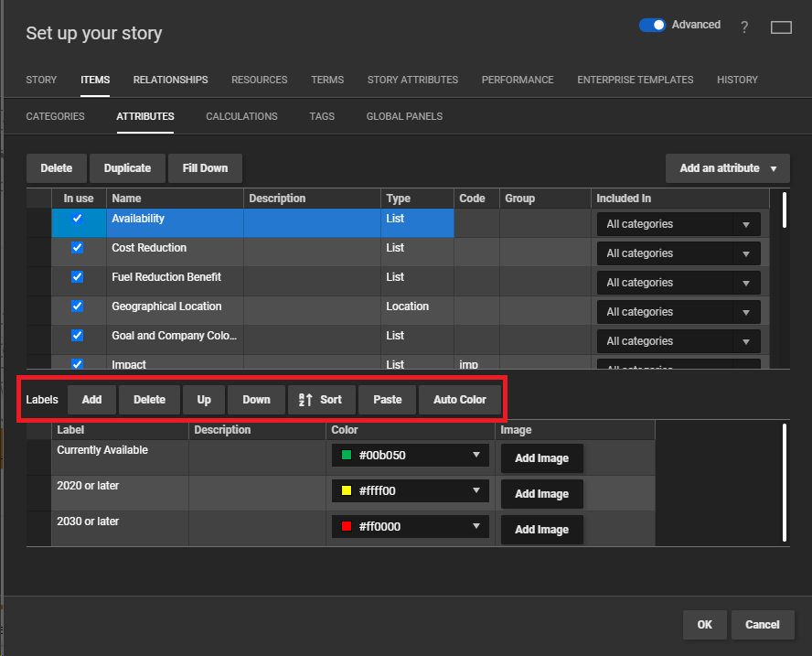Open the Add an attribute dropdown
This screenshot has height=656, width=812.
[728, 167]
